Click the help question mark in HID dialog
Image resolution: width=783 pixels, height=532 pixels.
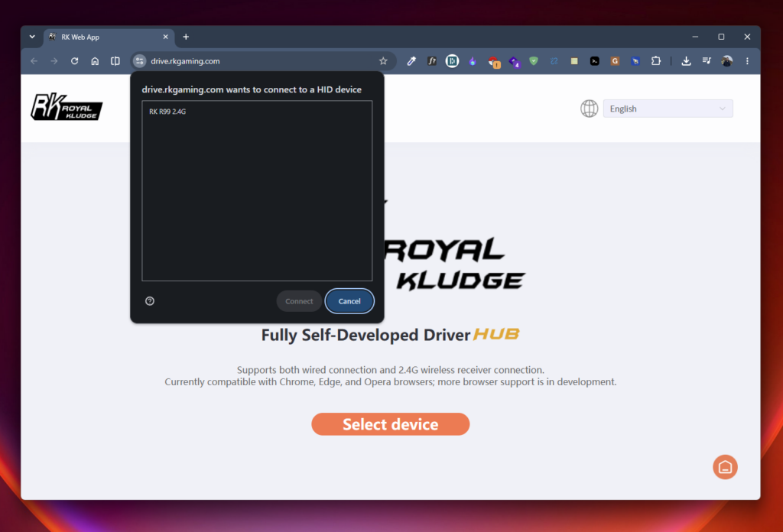[150, 301]
